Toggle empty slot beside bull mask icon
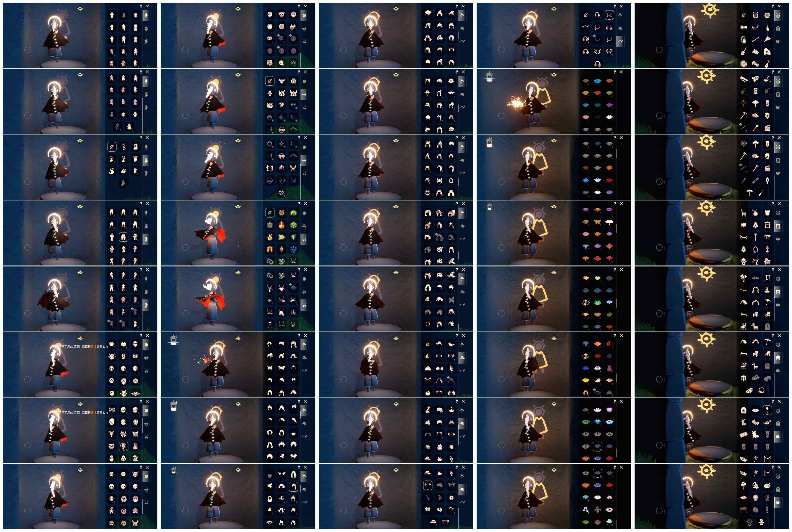The height and width of the screenshot is (532, 792). 270,81
